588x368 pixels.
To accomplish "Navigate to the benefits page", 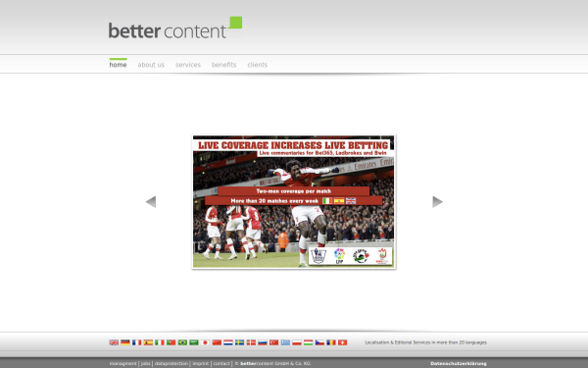I will tap(223, 65).
